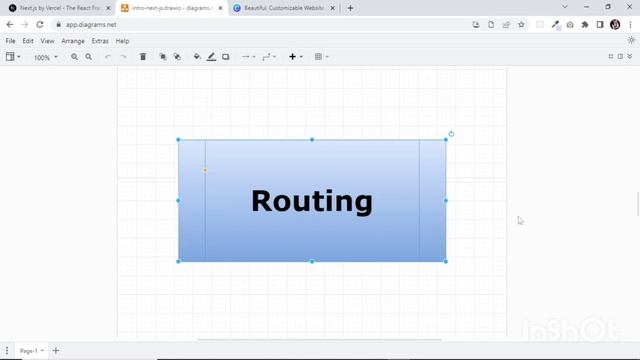Add a new page with plus icon

click(x=56, y=351)
